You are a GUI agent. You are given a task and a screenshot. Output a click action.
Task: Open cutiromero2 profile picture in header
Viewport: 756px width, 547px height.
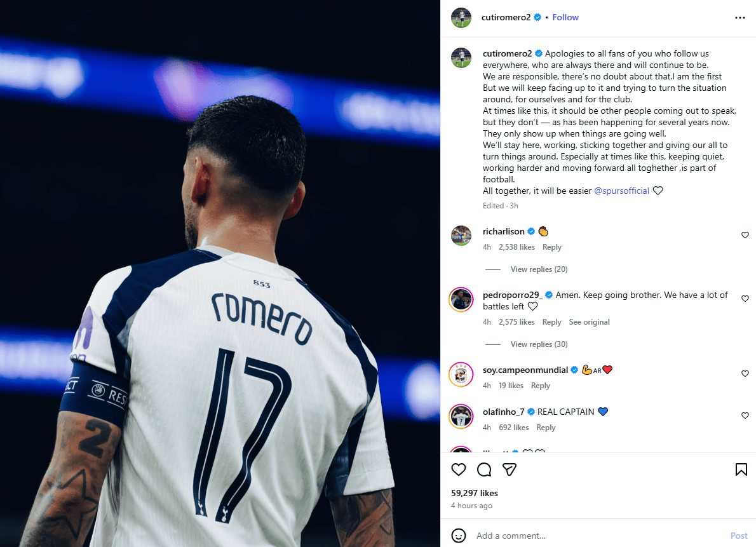coord(461,18)
